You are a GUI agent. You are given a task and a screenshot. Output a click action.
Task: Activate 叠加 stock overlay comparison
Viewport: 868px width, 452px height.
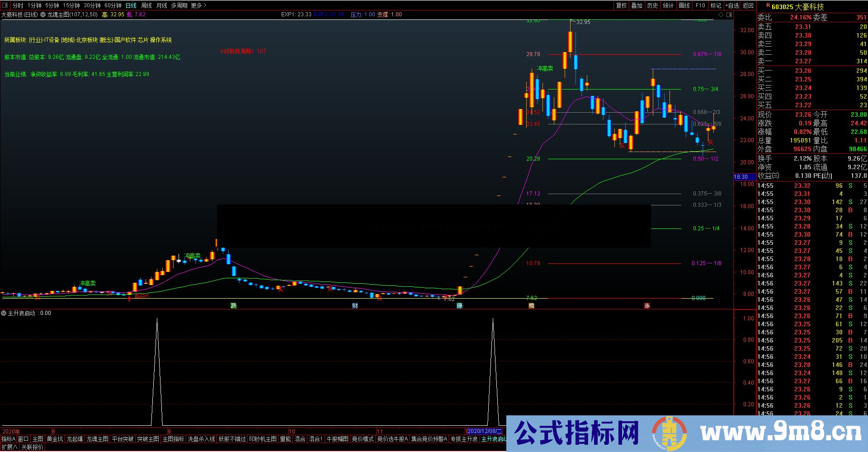[x=637, y=5]
